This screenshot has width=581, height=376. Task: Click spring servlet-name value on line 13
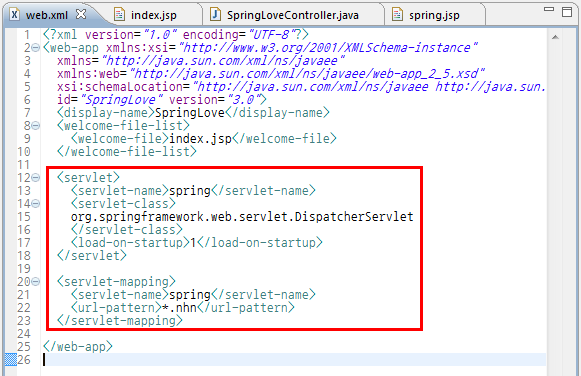coord(190,191)
